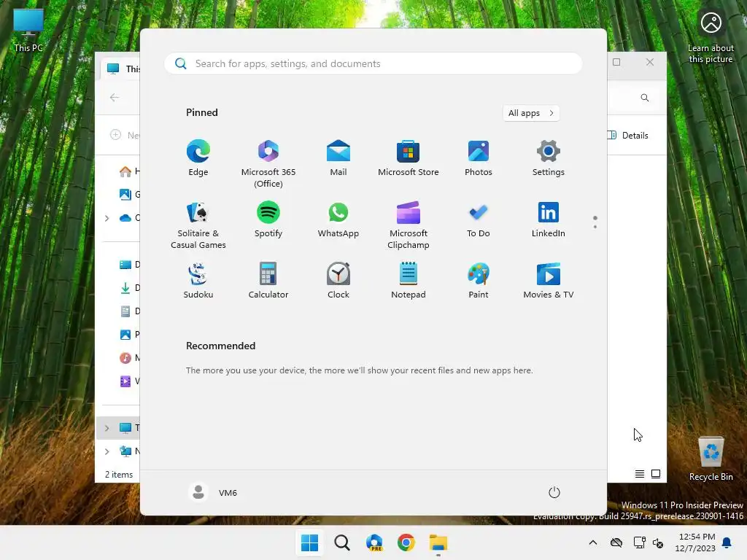747x560 pixels.
Task: Launch Notepad
Action: tap(409, 281)
